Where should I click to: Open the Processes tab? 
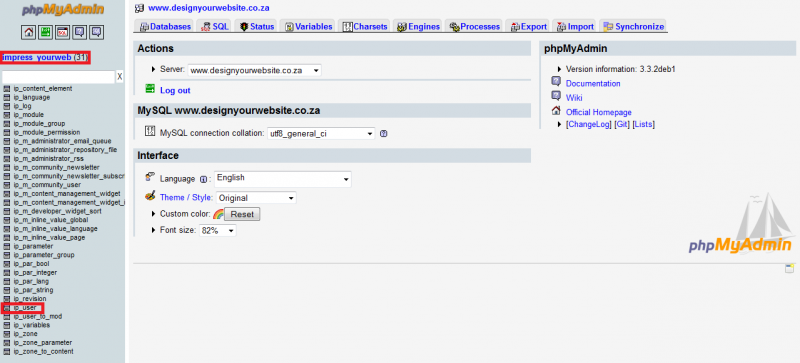pyautogui.click(x=474, y=27)
